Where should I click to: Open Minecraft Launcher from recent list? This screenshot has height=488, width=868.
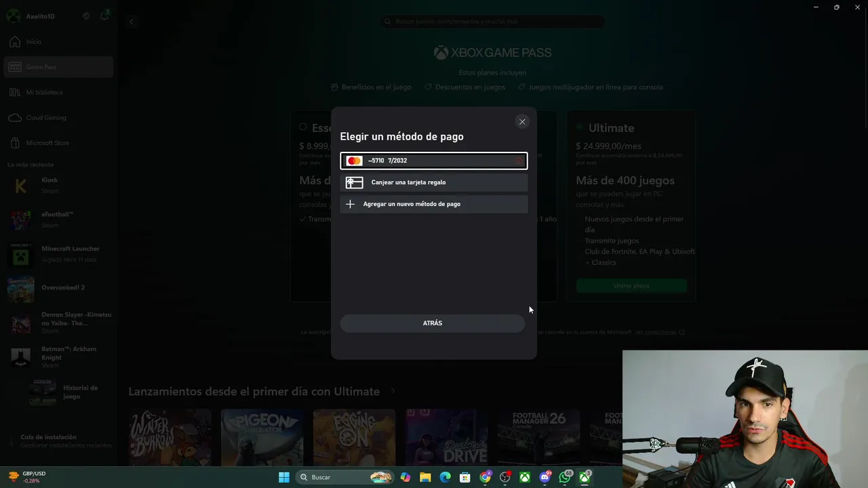click(58, 253)
